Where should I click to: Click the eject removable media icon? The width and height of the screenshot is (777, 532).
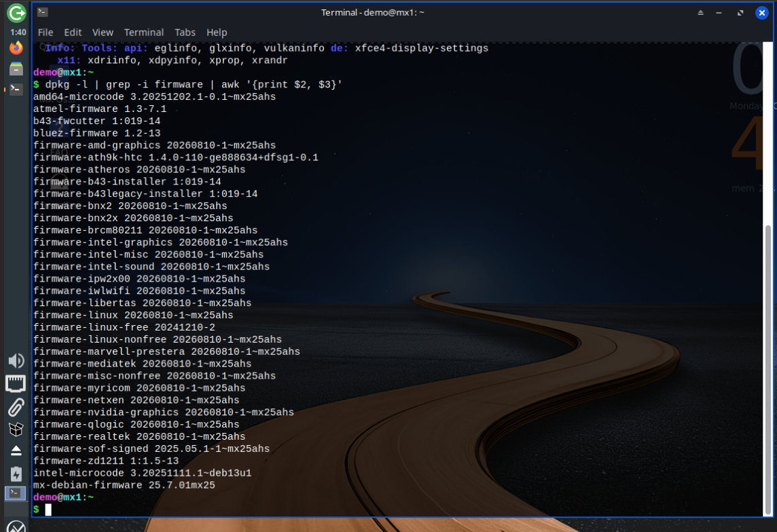pos(16,451)
